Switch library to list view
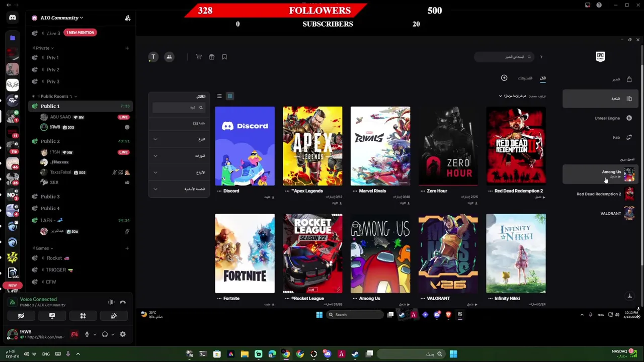The width and height of the screenshot is (644, 362). coord(219,96)
